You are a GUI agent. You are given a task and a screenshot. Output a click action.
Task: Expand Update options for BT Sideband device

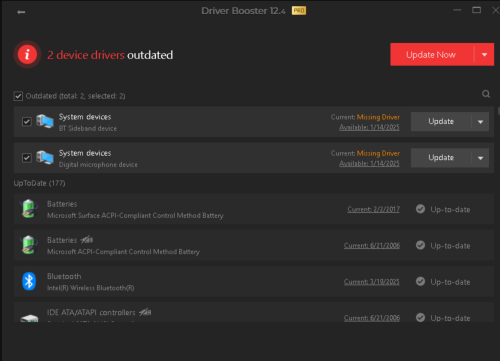click(x=480, y=122)
